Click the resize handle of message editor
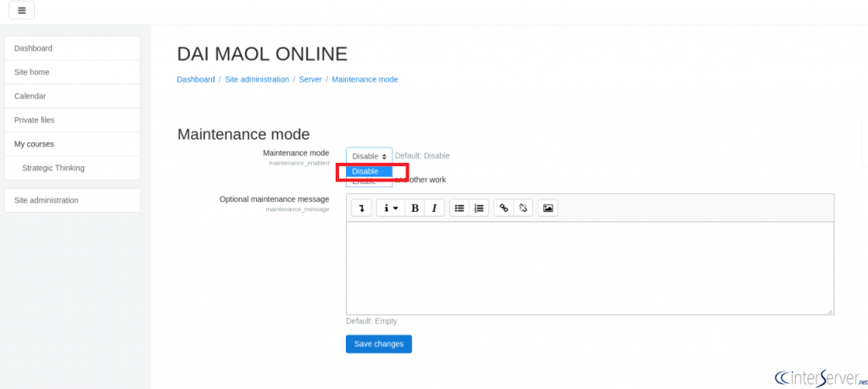This screenshot has width=868, height=389. (830, 311)
